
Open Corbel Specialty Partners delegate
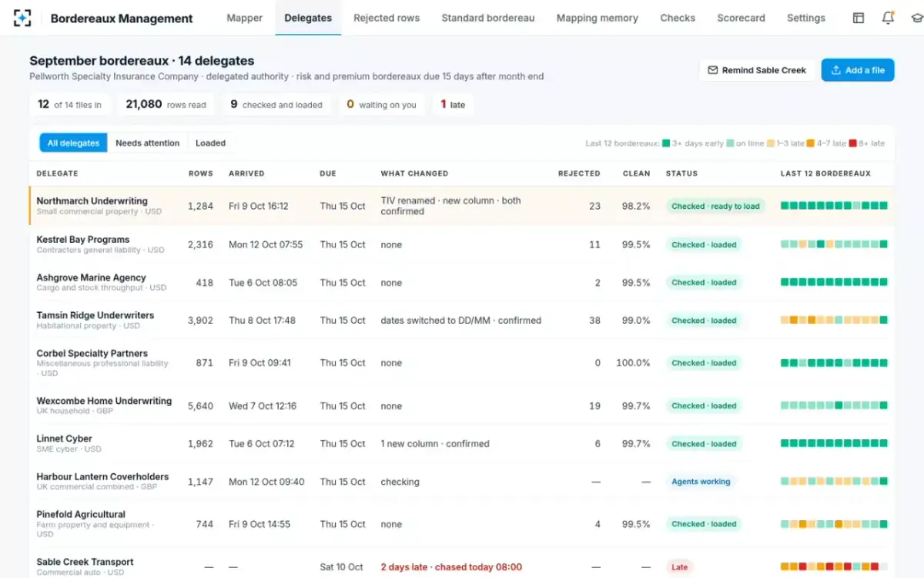tap(92, 353)
